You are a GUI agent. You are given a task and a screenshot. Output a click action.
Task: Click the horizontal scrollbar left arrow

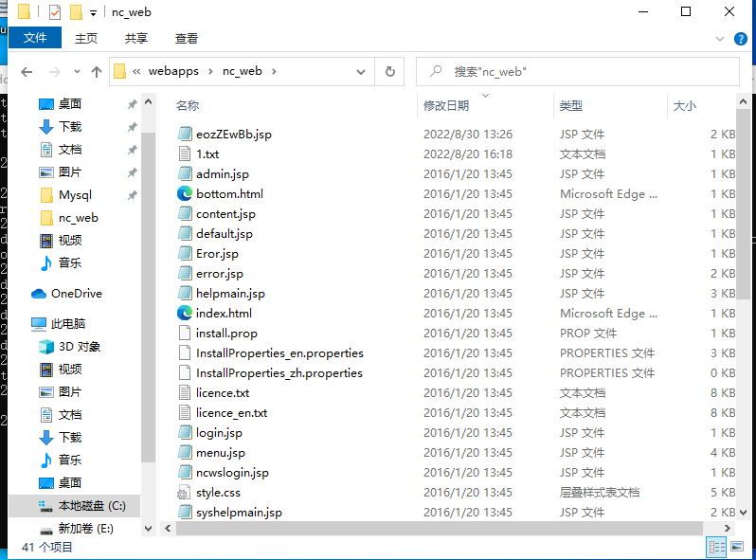point(168,528)
